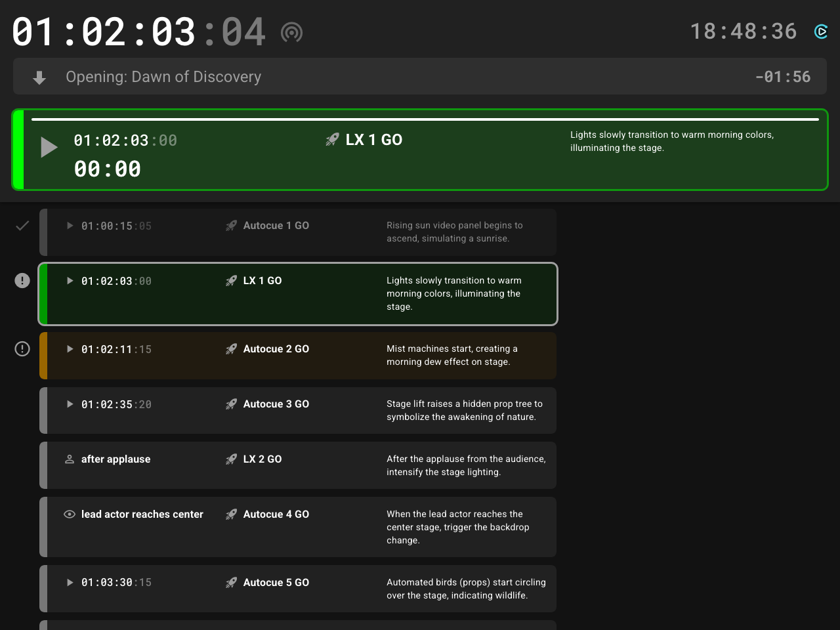Click the orange color strip on Autocue 2 row

[x=43, y=356]
